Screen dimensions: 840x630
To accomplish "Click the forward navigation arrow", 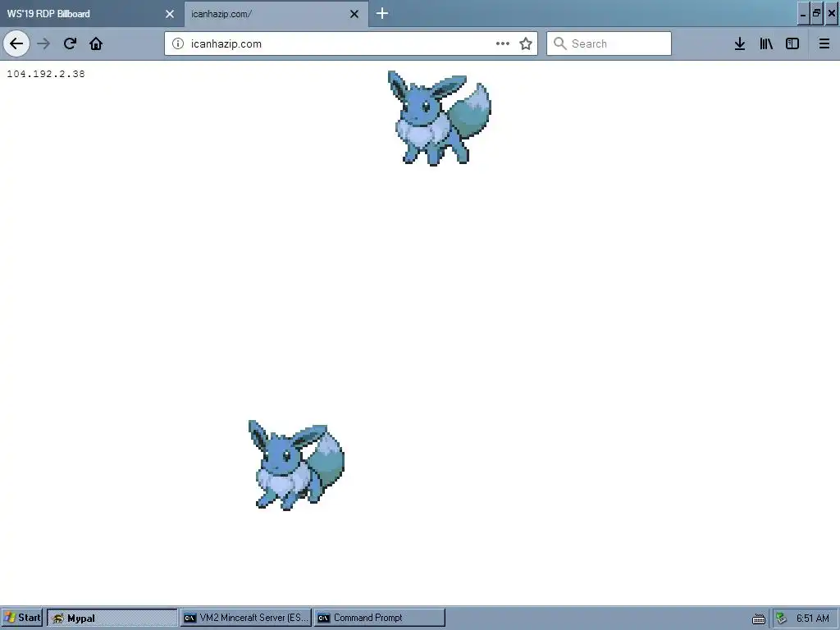I will (x=43, y=43).
